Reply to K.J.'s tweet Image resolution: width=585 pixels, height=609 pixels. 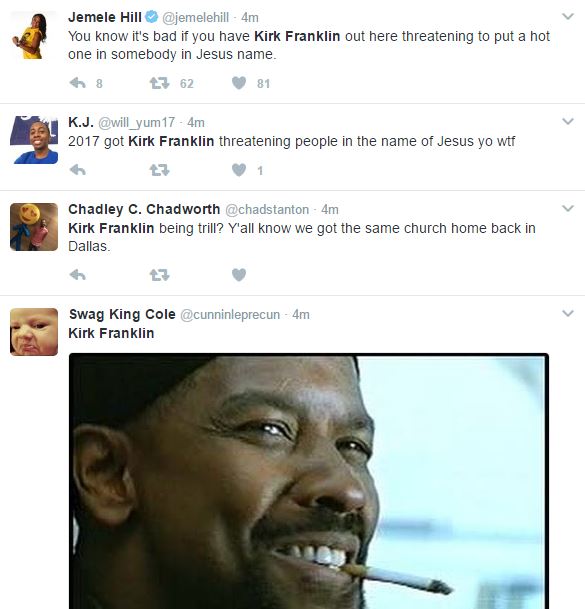[x=78, y=170]
